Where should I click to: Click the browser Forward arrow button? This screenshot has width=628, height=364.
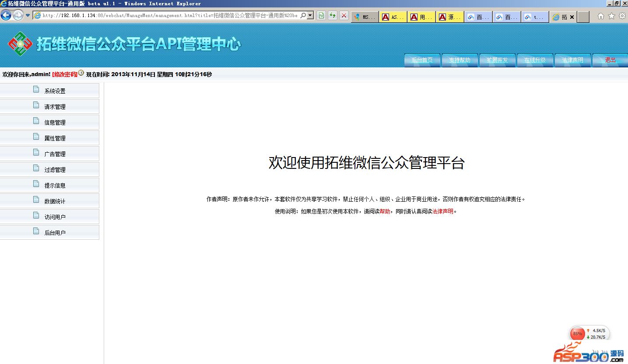coord(18,16)
